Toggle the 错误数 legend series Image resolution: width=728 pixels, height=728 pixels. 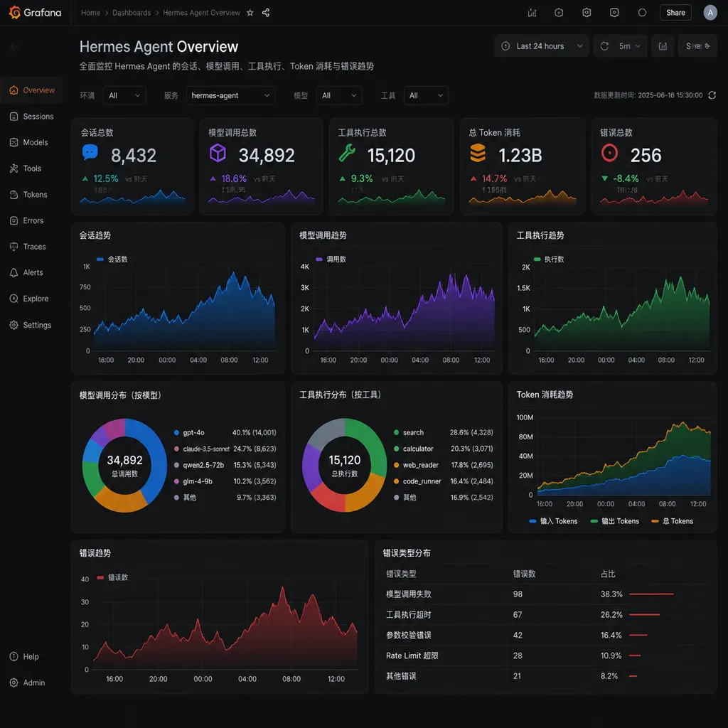pos(112,577)
